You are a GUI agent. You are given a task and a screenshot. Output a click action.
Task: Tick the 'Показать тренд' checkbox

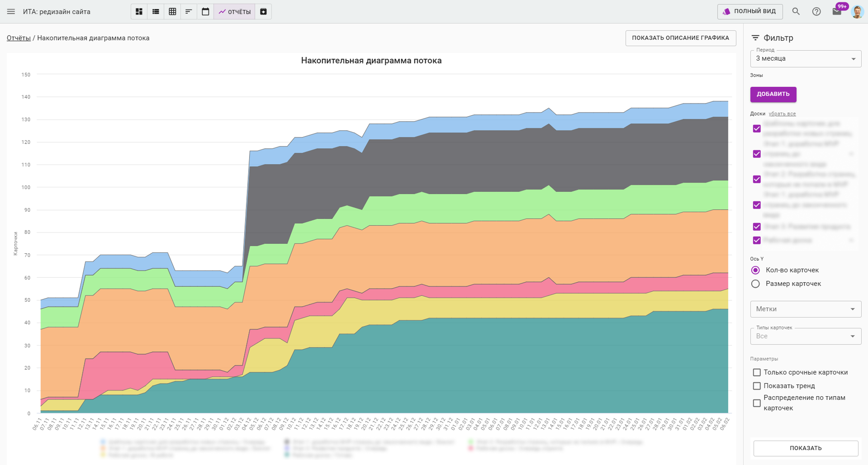(757, 386)
